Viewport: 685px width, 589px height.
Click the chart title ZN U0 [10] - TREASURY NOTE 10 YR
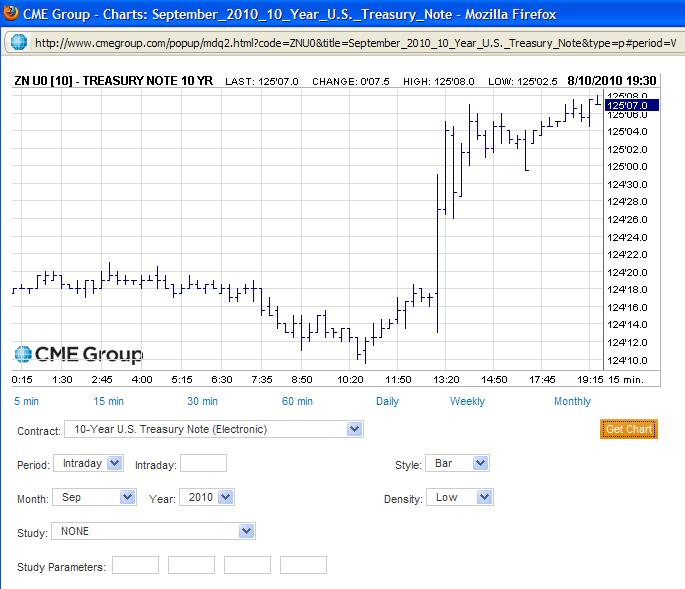[114, 81]
